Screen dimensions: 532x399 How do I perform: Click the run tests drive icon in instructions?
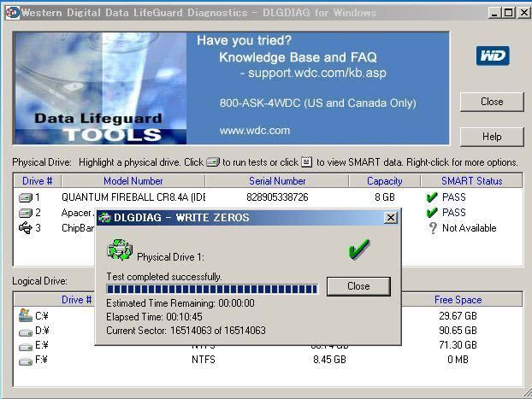[213, 162]
